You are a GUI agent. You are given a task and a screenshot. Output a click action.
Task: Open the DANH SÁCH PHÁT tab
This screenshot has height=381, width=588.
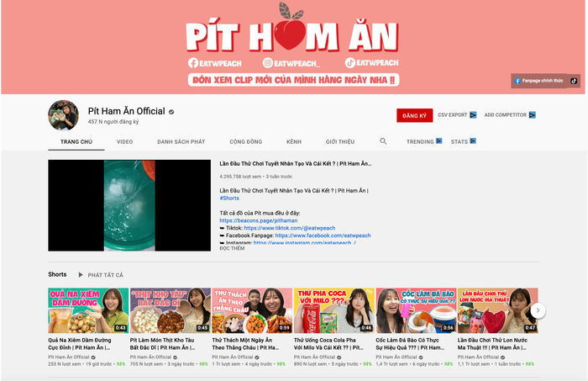(181, 141)
